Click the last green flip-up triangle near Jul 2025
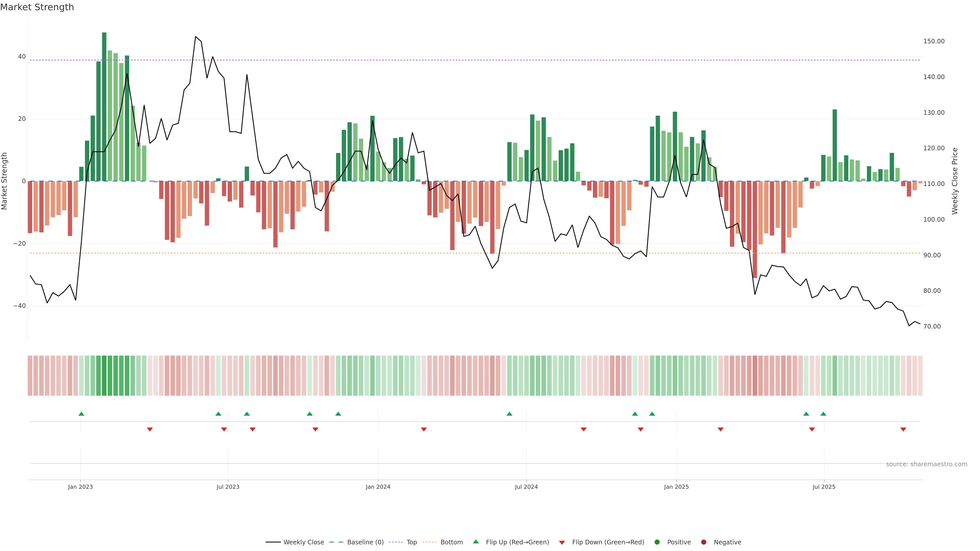 click(823, 414)
